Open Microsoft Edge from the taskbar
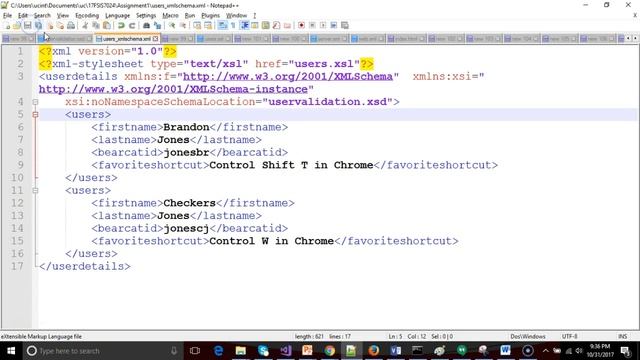640x360 pixels. (218, 351)
